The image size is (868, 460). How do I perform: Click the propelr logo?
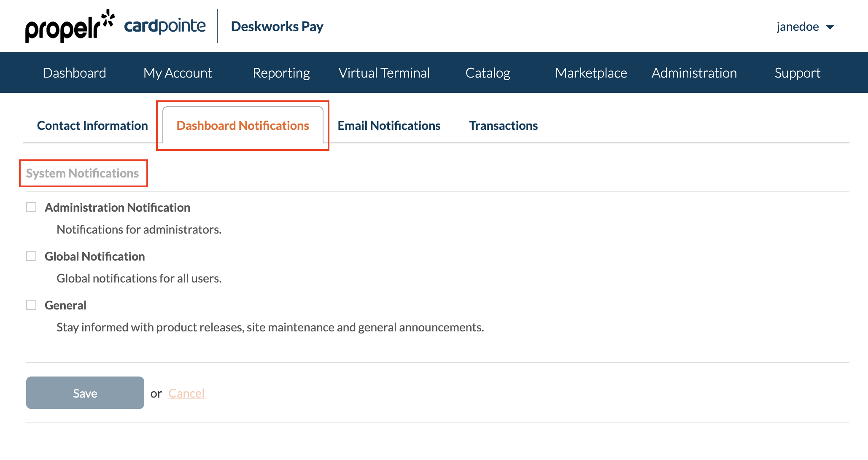tap(70, 27)
